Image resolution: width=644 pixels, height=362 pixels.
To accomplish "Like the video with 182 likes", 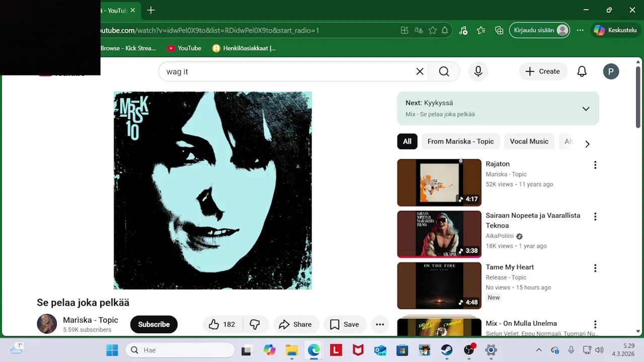I will point(222,324).
